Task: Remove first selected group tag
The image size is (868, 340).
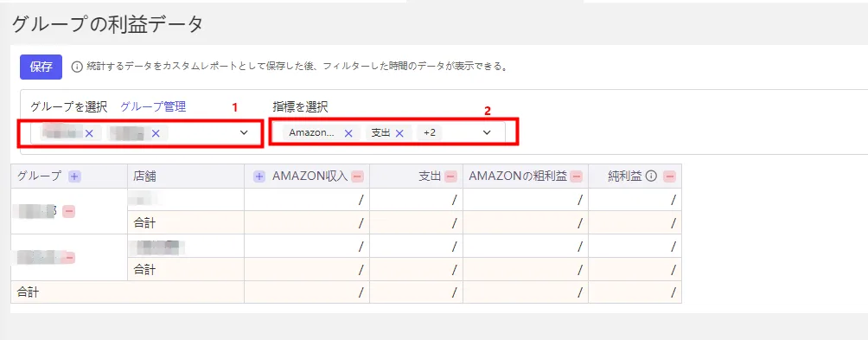Action: click(x=90, y=133)
